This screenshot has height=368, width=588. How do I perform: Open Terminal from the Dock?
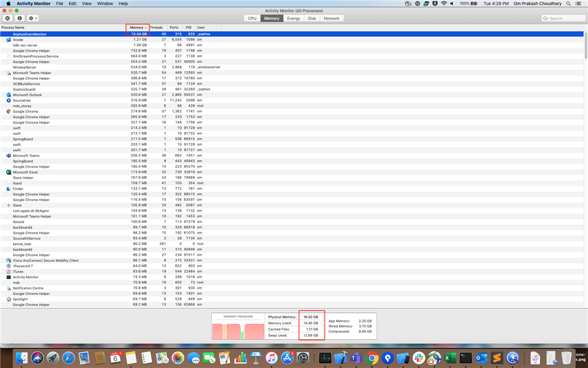click(466, 358)
